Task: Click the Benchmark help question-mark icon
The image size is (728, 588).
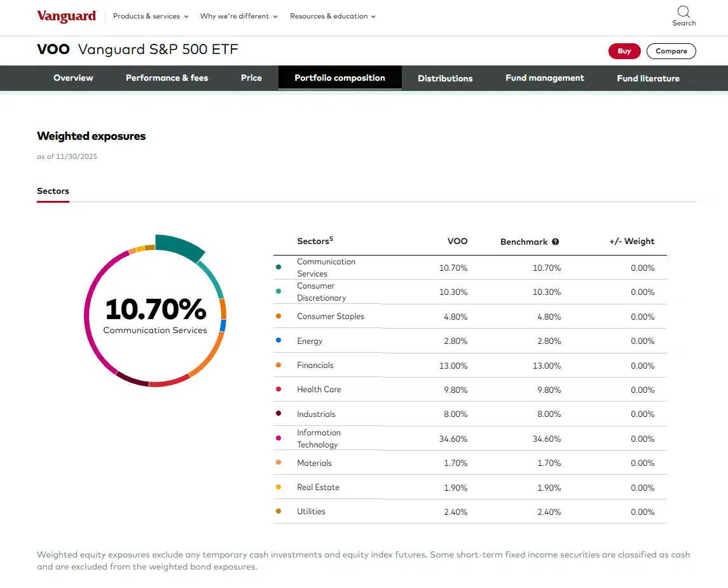Action: 555,242
